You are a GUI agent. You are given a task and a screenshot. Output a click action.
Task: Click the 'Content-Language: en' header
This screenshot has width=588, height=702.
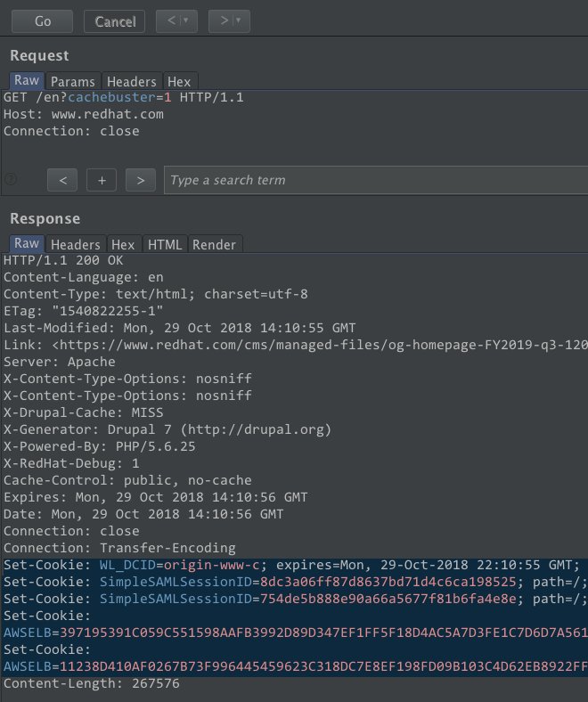(84, 277)
